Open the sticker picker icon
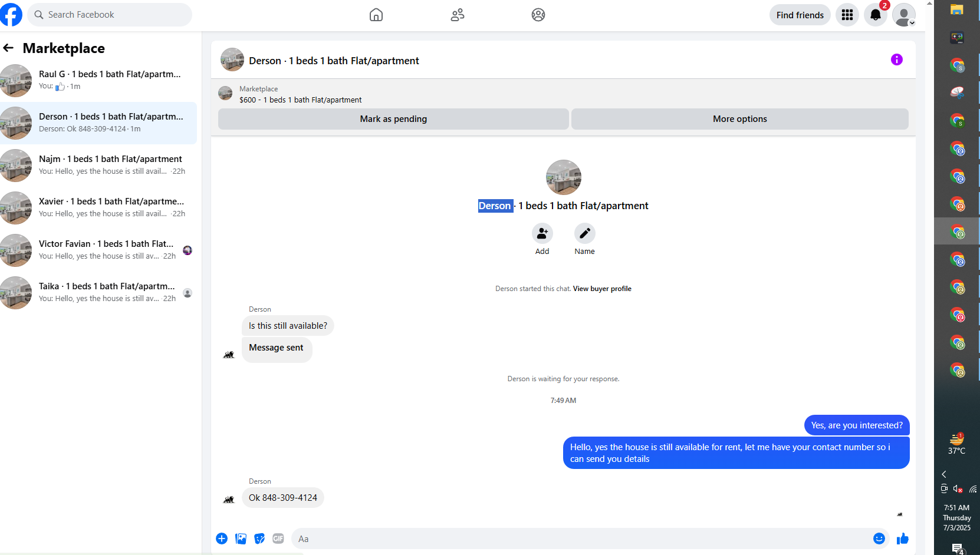 click(x=259, y=539)
